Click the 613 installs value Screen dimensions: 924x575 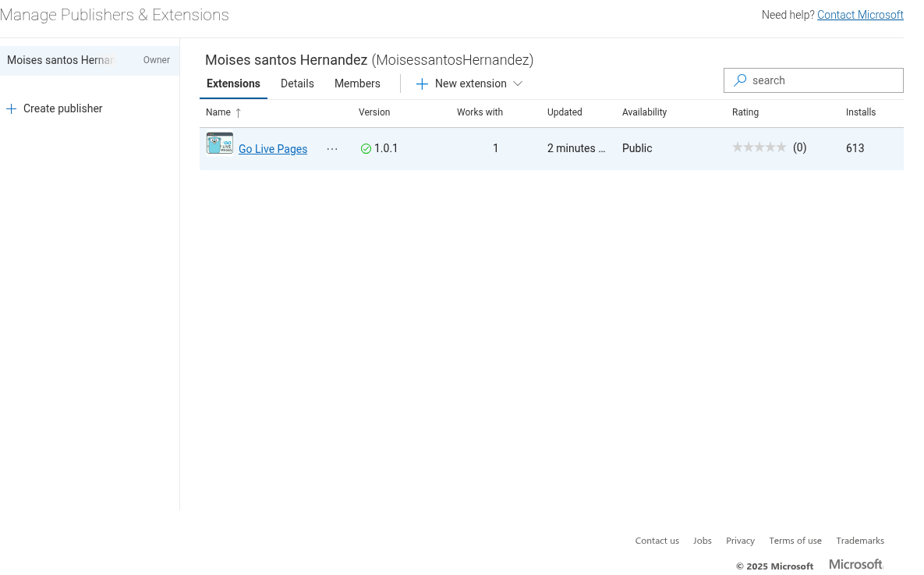tap(855, 148)
